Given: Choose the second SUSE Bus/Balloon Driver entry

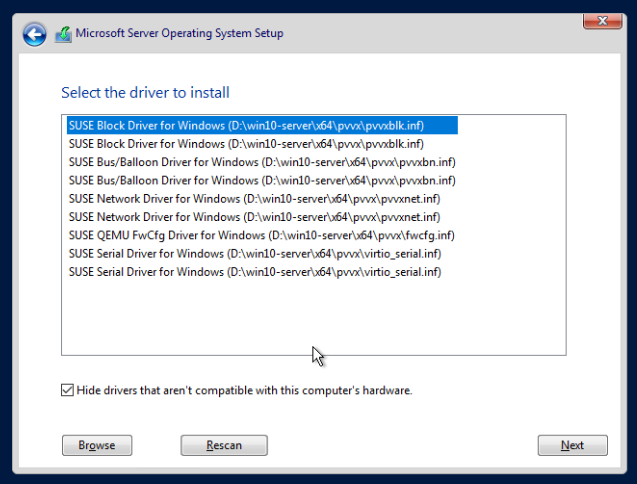Looking at the screenshot, I should pyautogui.click(x=261, y=180).
